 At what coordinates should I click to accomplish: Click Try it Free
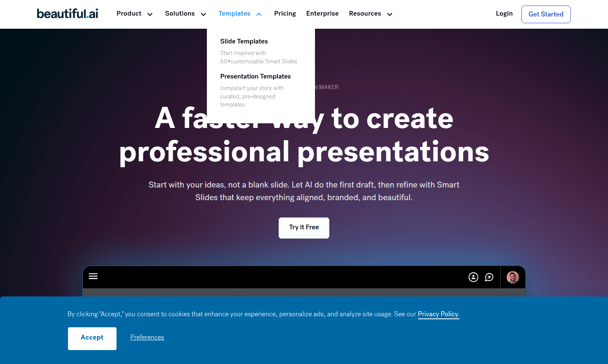[304, 228]
